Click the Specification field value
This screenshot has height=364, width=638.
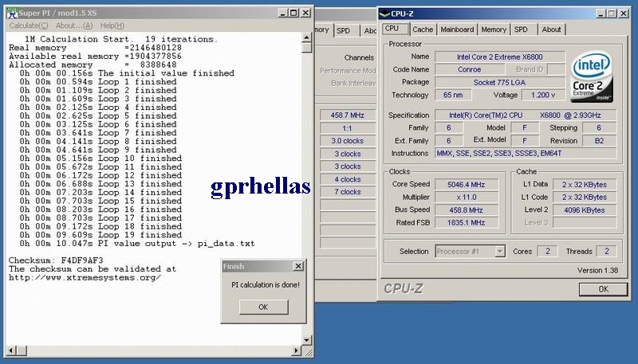(x=526, y=115)
